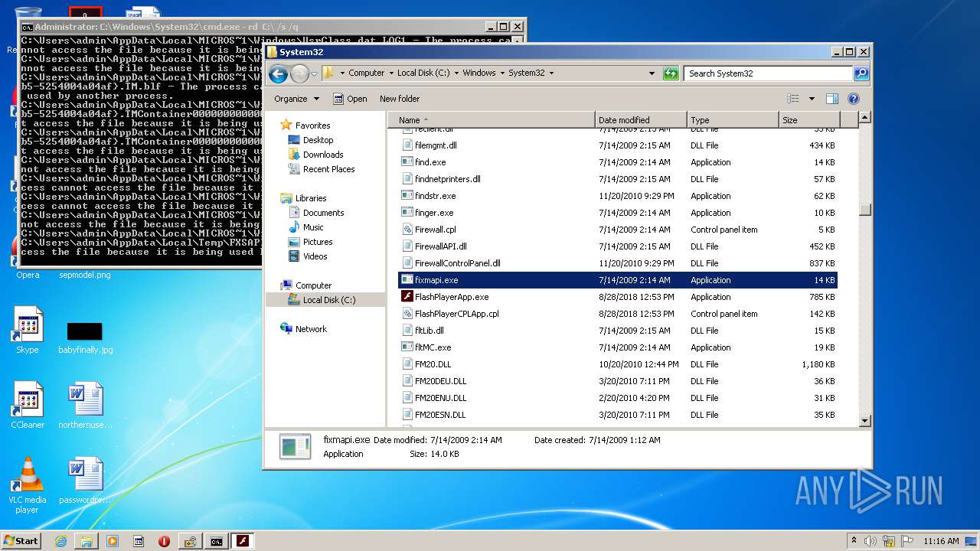Screen dimensions: 980x551
Task: Click the search magnifier icon in Explorer
Action: [x=861, y=73]
